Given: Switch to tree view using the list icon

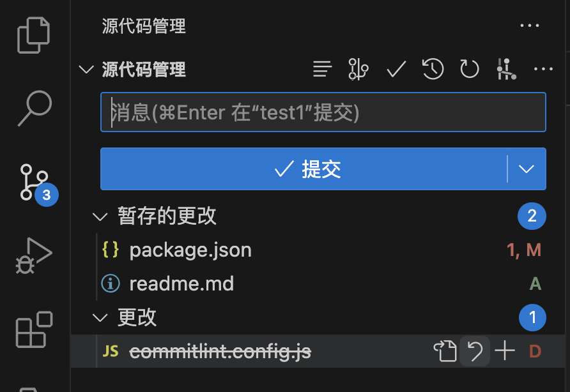Looking at the screenshot, I should click(x=323, y=69).
